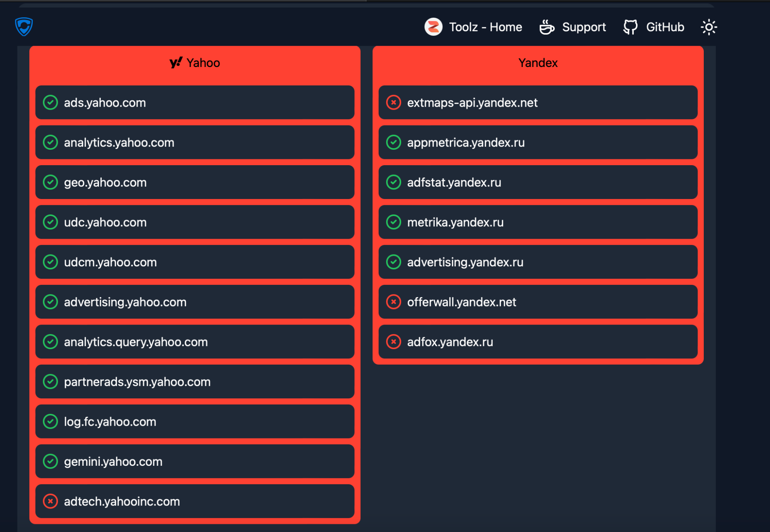Select analytics.yahoo.com entry
The image size is (770, 532).
click(x=195, y=142)
